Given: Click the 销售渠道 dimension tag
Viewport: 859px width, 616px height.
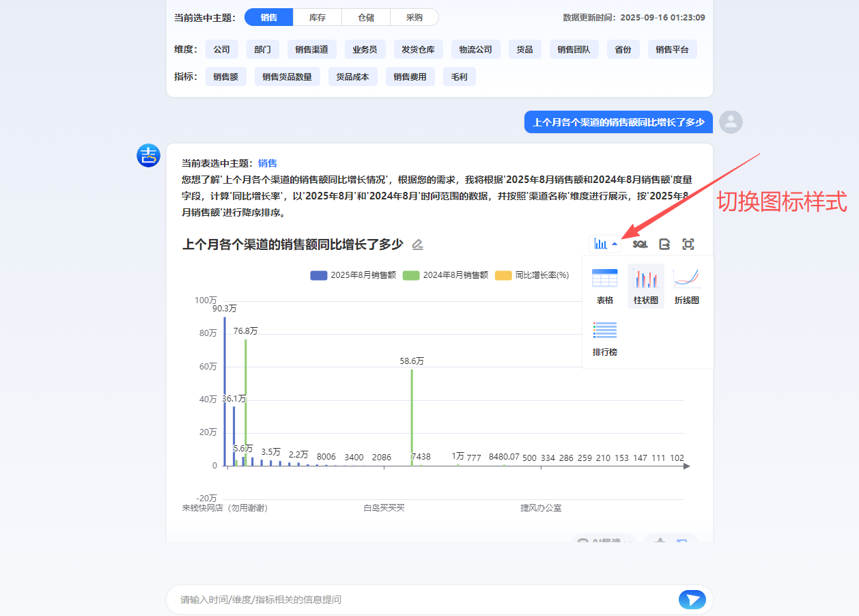Looking at the screenshot, I should (311, 49).
